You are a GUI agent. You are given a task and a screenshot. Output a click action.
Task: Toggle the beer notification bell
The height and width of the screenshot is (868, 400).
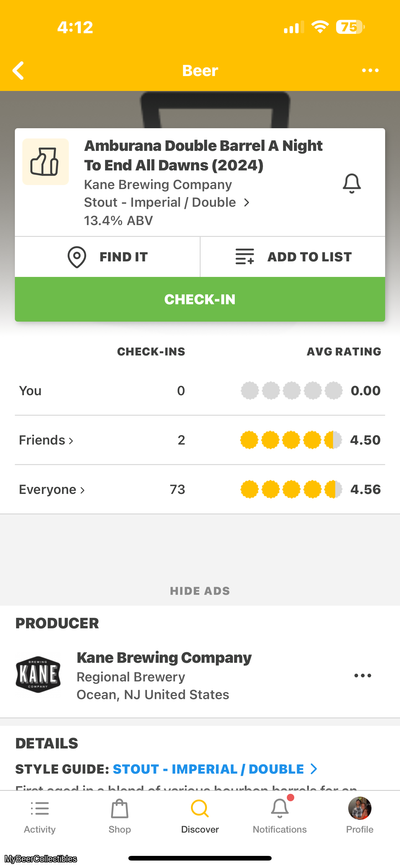pos(352,184)
